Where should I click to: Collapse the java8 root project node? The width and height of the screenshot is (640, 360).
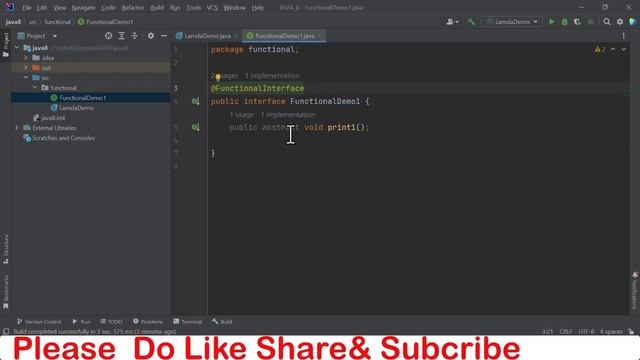tap(17, 48)
